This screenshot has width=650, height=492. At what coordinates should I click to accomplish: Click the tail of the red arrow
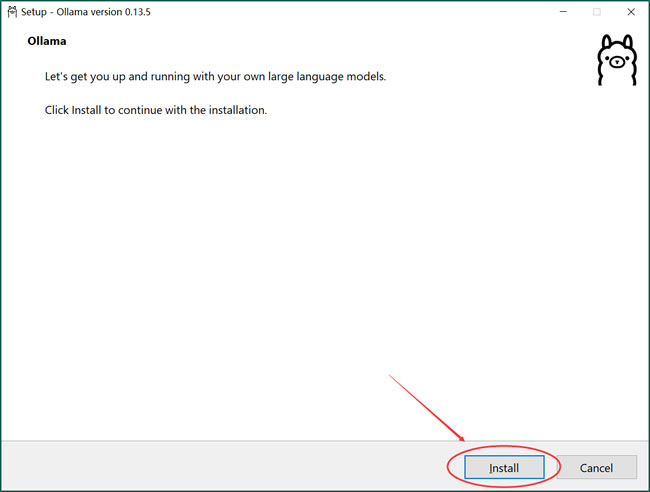click(391, 376)
